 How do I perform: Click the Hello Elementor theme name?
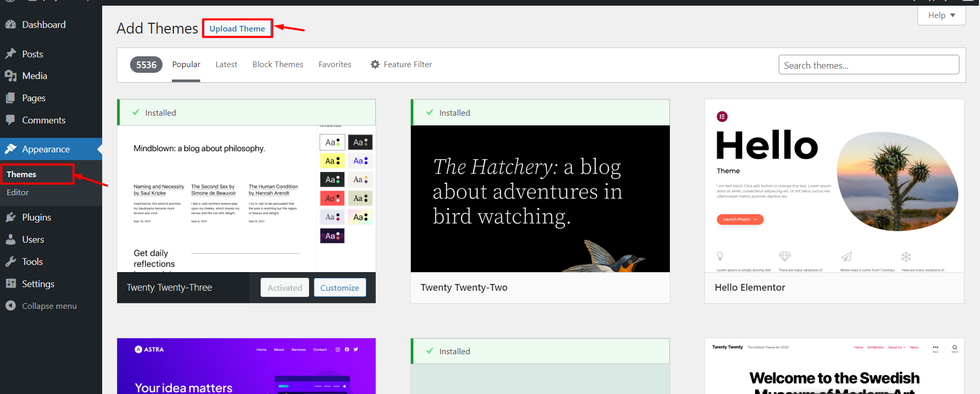click(750, 288)
